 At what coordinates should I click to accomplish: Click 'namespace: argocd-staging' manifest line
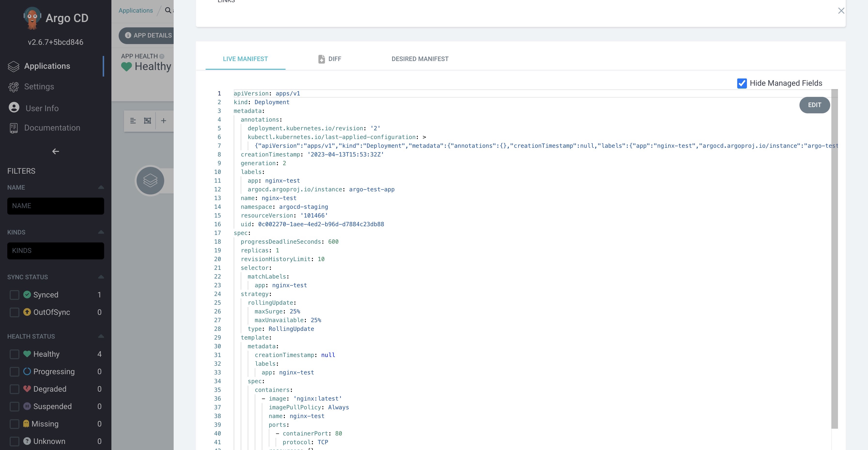click(x=284, y=207)
